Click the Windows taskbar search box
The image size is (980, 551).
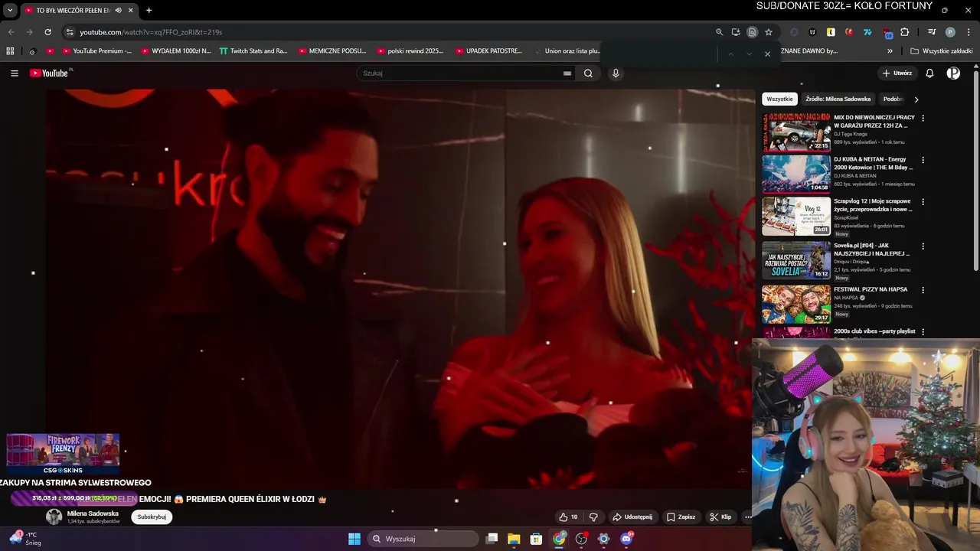[423, 539]
